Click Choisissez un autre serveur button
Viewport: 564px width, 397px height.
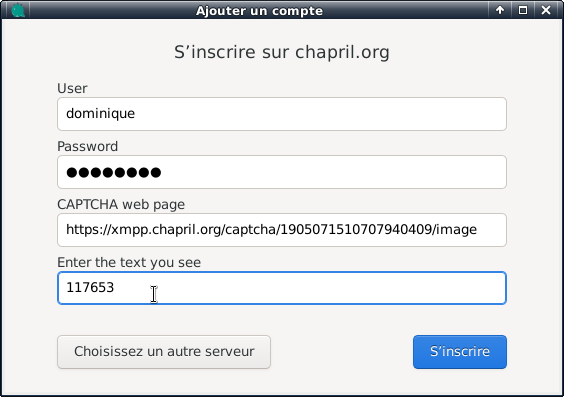pos(164,352)
